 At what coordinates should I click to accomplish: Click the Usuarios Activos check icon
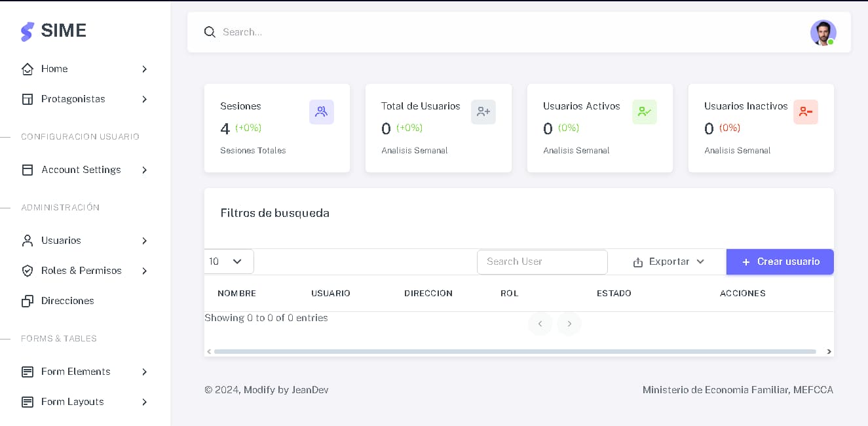point(644,112)
